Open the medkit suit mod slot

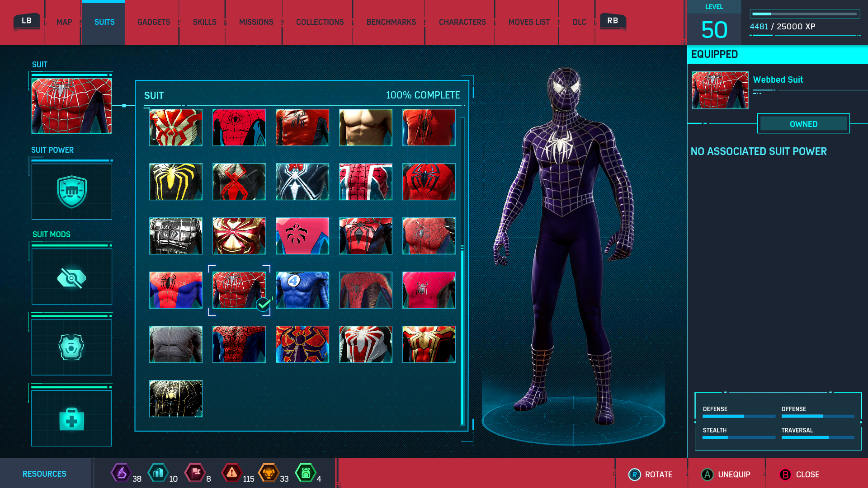pos(72,419)
